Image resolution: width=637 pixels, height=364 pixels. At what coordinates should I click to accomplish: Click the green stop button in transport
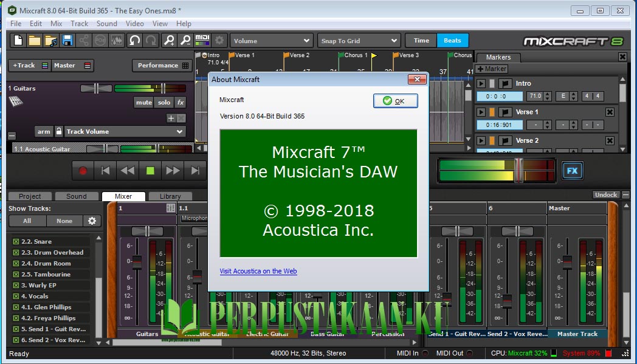[x=150, y=171]
